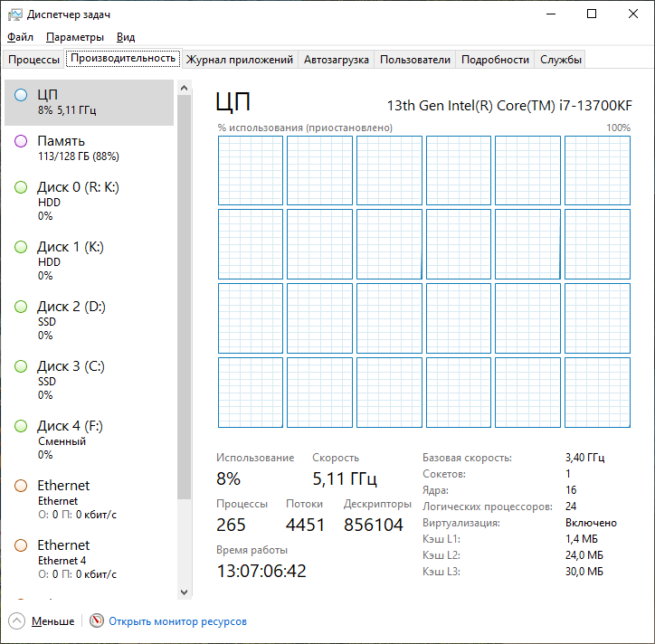Viewport: 655px width, 644px height.
Task: Click the resource monitor gauge icon
Action: point(97,620)
